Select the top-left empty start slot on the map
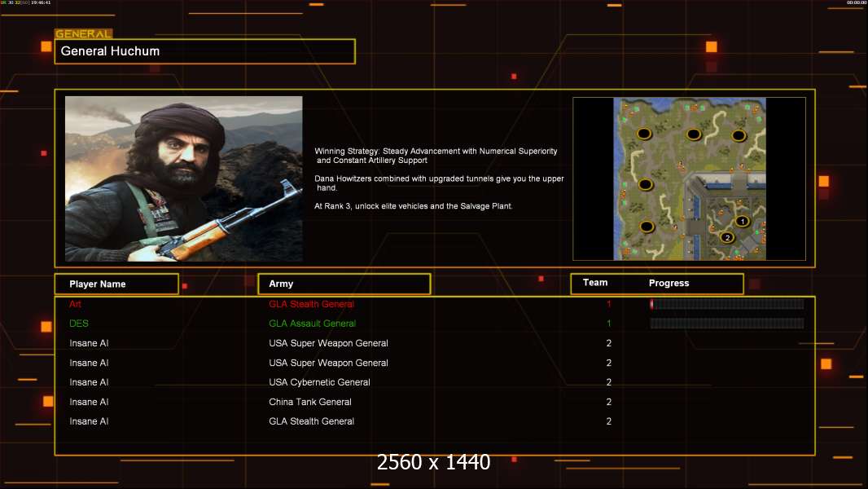Viewport: 868px width, 489px height. [x=643, y=133]
